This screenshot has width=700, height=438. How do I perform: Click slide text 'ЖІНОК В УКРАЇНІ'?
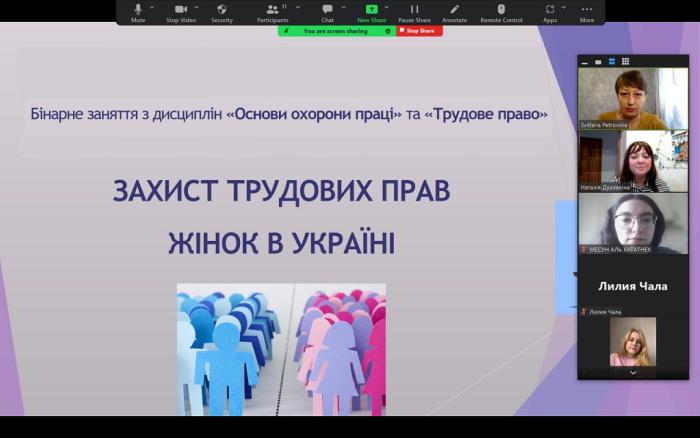point(281,244)
